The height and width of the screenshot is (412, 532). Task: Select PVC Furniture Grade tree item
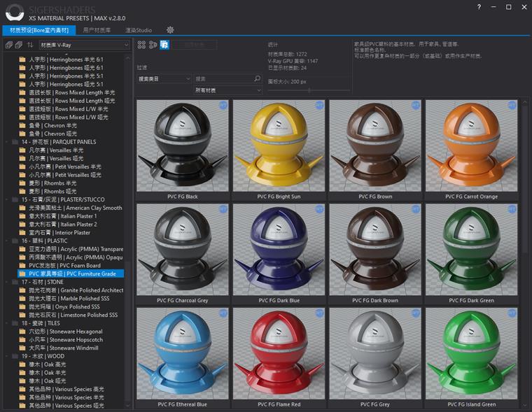click(x=71, y=274)
